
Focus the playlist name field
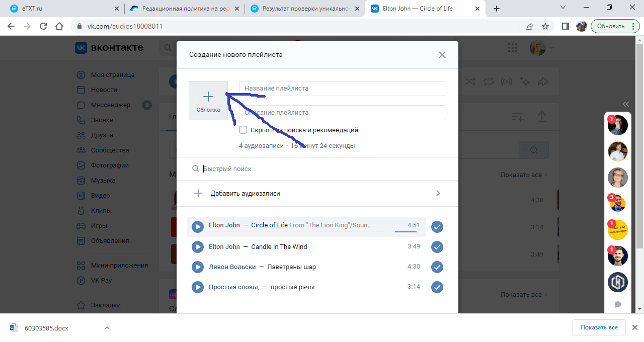coord(343,89)
